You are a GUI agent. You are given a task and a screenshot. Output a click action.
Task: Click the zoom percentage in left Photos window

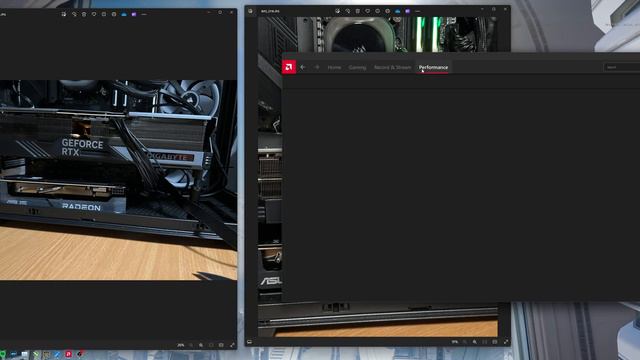point(180,345)
